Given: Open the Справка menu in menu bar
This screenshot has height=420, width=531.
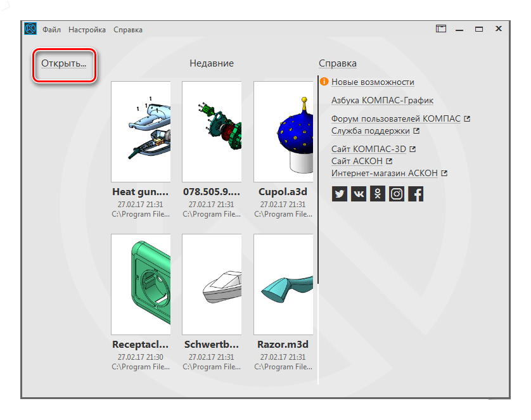Looking at the screenshot, I should (128, 30).
